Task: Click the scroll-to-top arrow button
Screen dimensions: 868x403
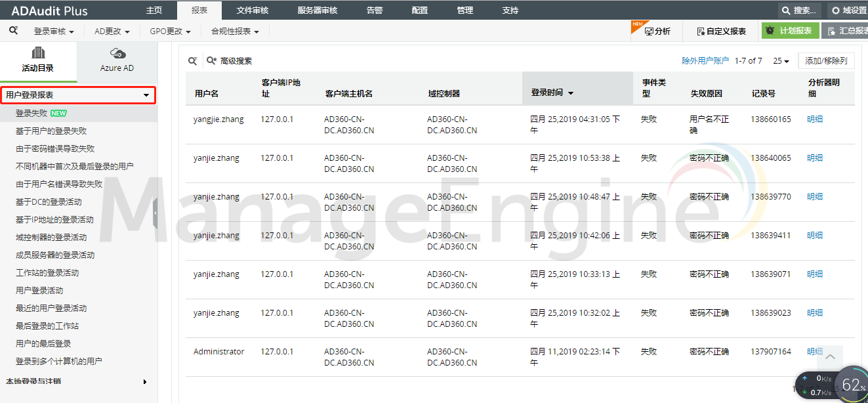Action: pyautogui.click(x=830, y=357)
